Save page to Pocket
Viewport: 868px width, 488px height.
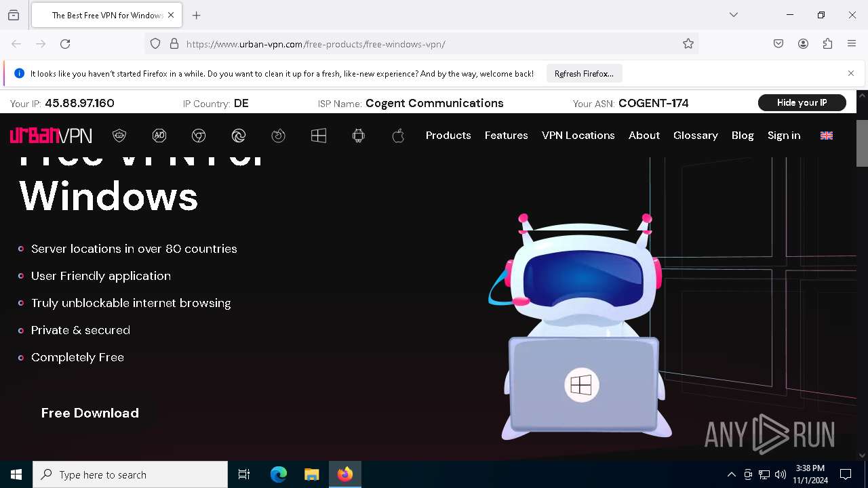778,44
